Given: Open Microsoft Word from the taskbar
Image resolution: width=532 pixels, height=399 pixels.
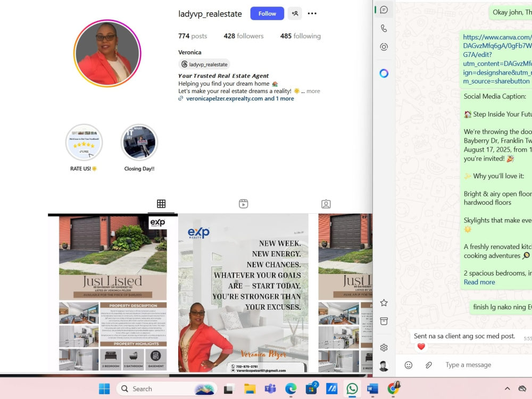Looking at the screenshot, I should click(372, 389).
